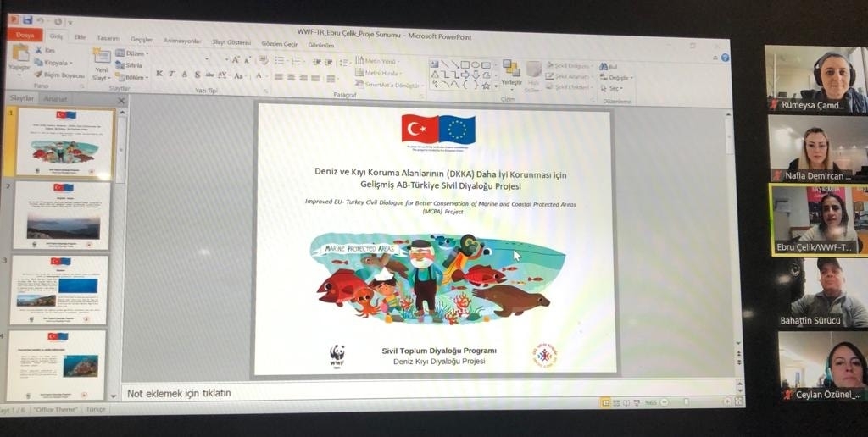This screenshot has height=437, width=868.
Task: Align text left
Action: [278, 77]
